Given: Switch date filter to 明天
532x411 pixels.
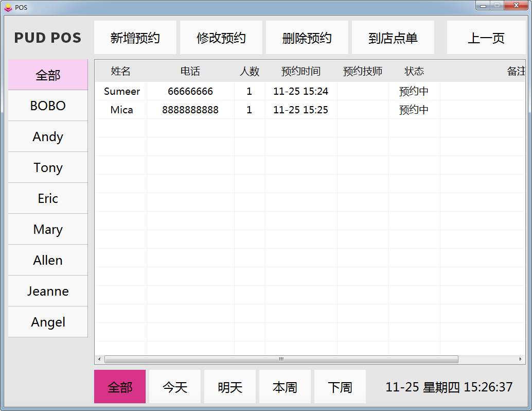Looking at the screenshot, I should (230, 387).
